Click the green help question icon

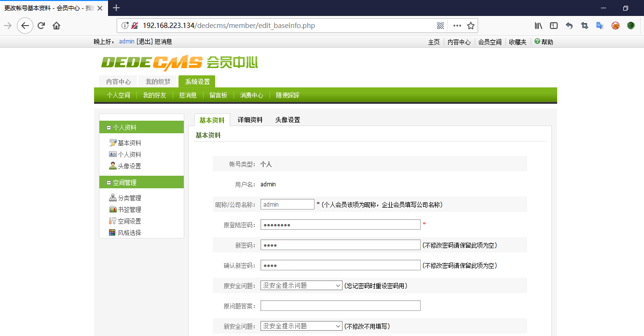click(x=537, y=42)
